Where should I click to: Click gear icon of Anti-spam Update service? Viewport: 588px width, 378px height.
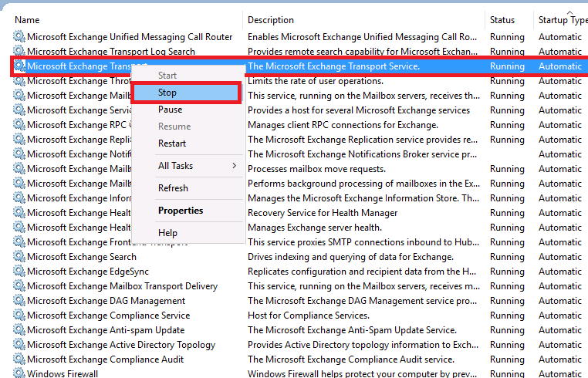(19, 330)
